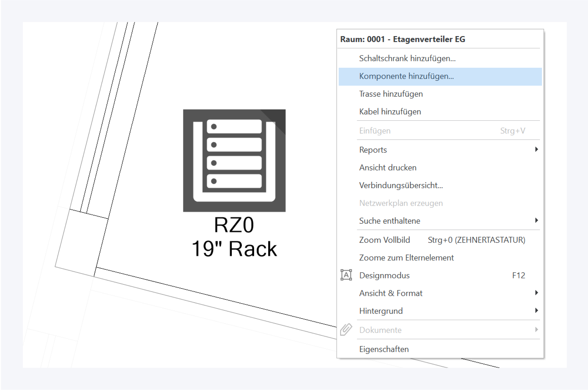Expand the Ansicht & Format submenu arrow
This screenshot has width=588, height=390.
point(536,293)
